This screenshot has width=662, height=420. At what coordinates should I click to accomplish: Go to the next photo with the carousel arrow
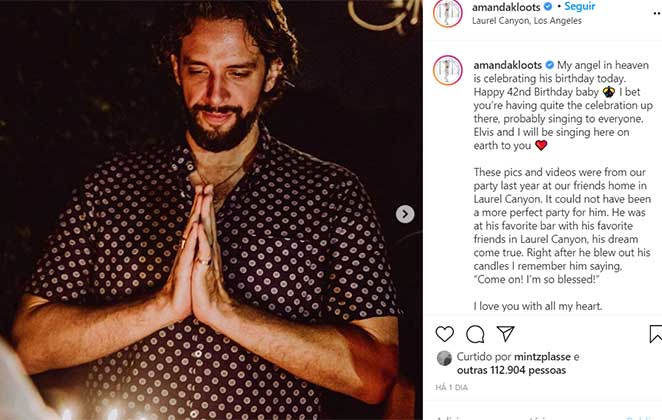(405, 214)
